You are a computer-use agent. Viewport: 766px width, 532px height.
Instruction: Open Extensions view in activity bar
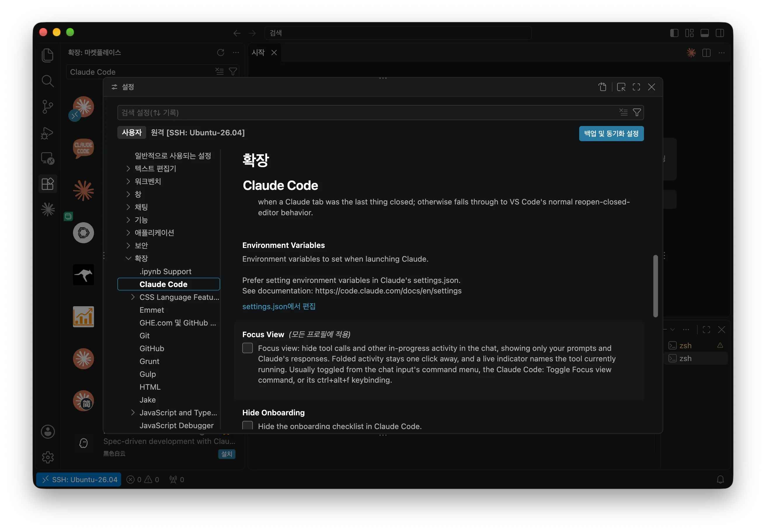click(48, 184)
